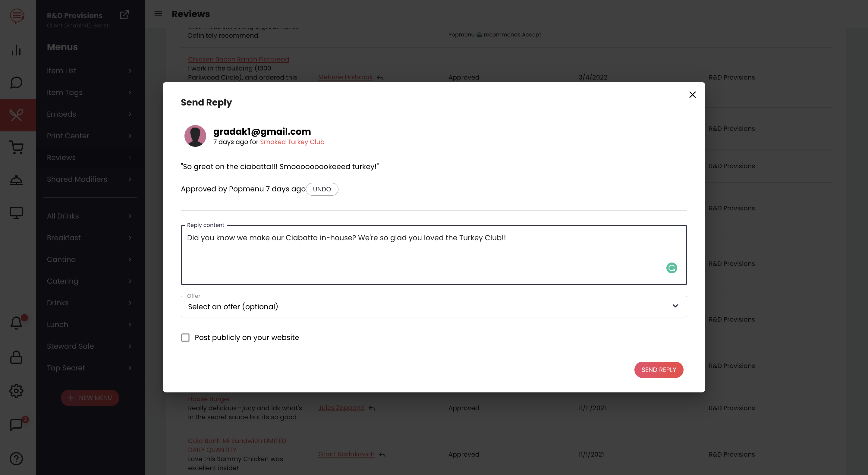Open R&D Provisions site in new tab
The width and height of the screenshot is (868, 475).
pyautogui.click(x=124, y=15)
